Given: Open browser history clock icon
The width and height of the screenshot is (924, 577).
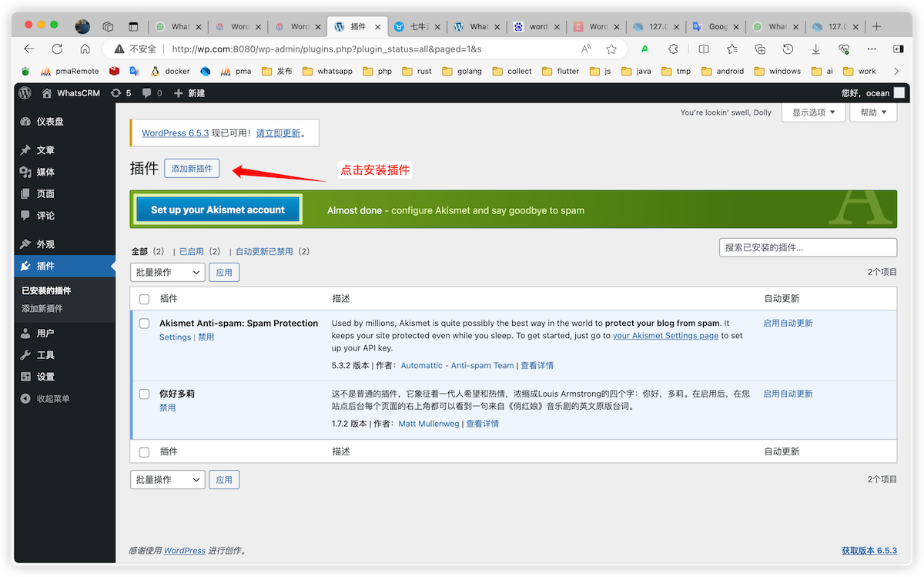Looking at the screenshot, I should pos(788,49).
